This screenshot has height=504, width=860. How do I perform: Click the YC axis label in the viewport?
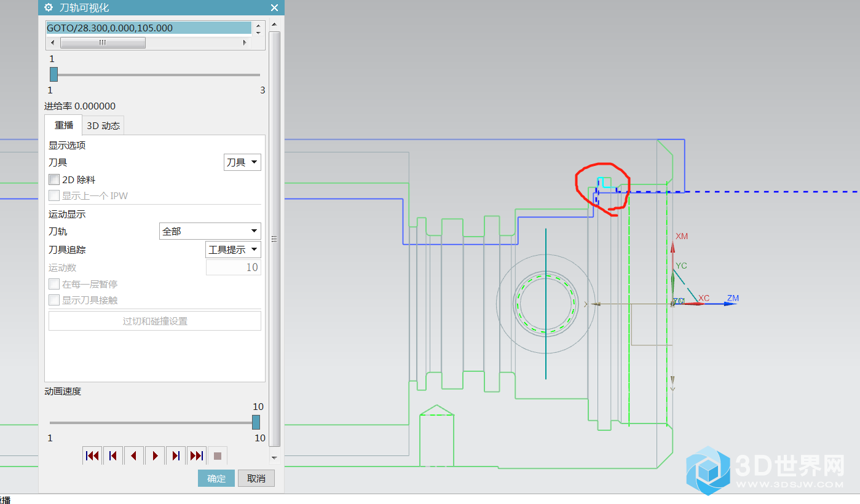coord(681,266)
